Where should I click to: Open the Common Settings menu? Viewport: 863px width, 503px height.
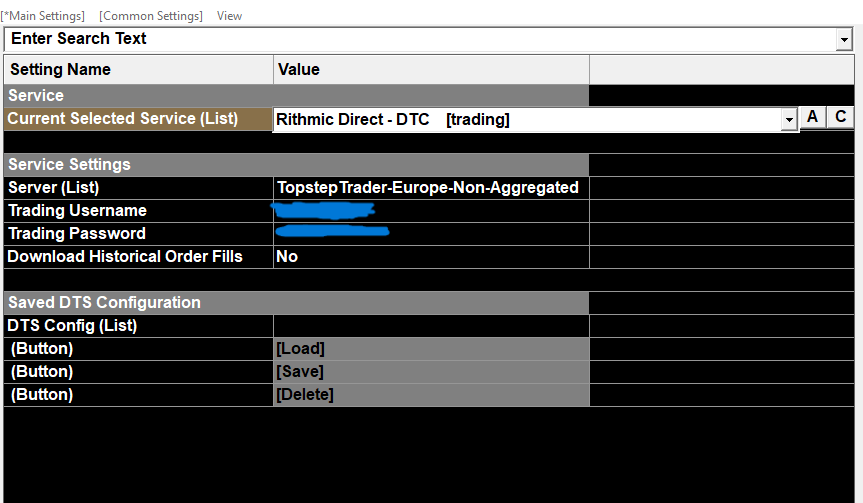pos(151,16)
